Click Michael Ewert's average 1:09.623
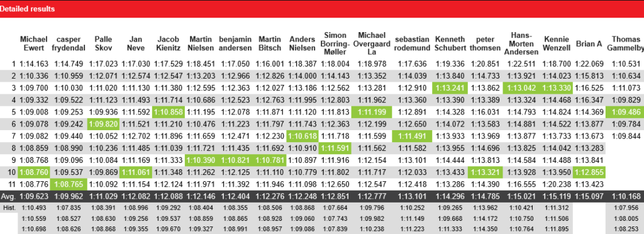644x234 pixels. pyautogui.click(x=34, y=197)
